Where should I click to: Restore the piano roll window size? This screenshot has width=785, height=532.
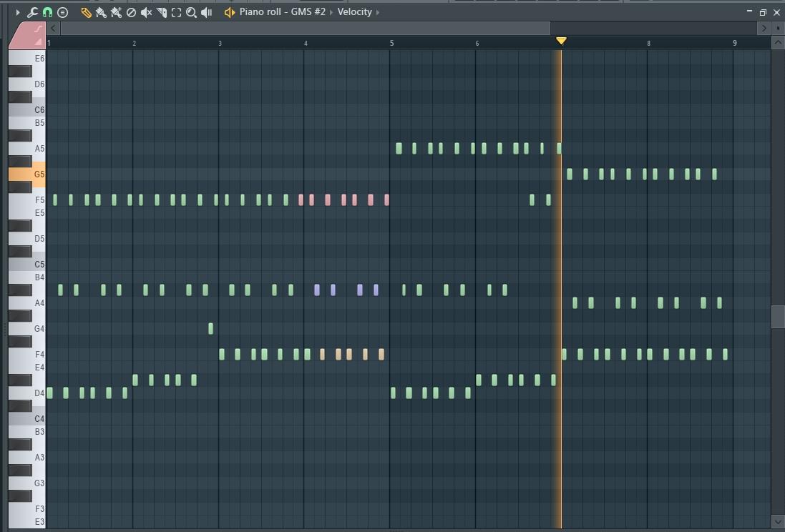[763, 12]
